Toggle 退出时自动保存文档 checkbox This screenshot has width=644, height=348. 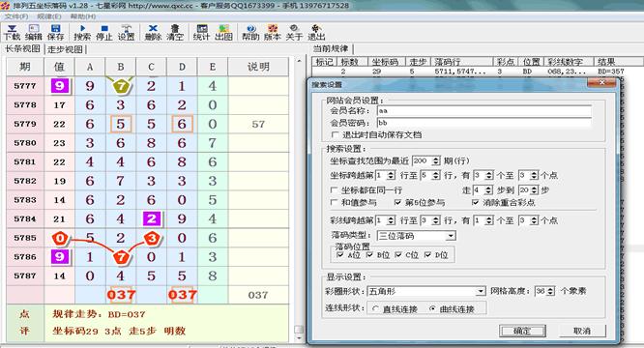[x=336, y=134]
